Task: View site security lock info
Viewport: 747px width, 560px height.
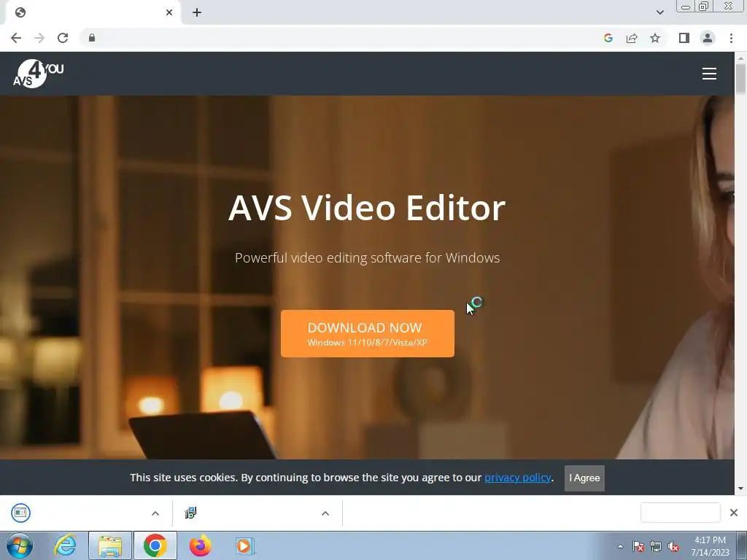Action: pos(92,38)
